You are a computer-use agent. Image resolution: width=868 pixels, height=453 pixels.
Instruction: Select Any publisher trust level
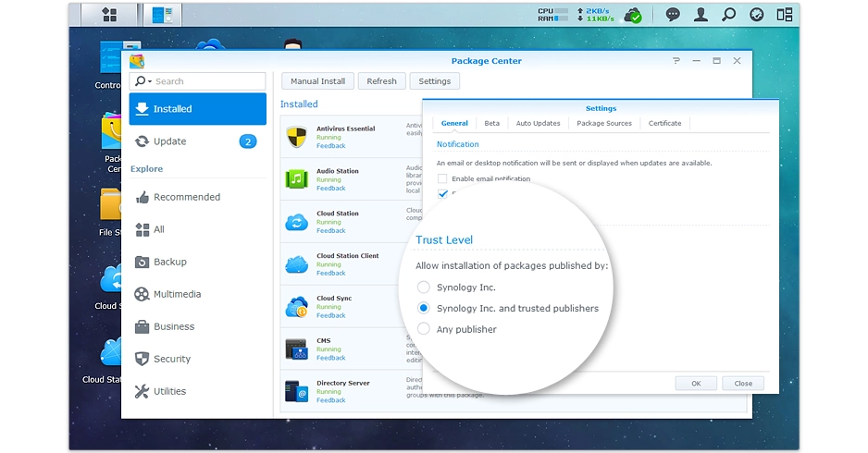(x=424, y=329)
